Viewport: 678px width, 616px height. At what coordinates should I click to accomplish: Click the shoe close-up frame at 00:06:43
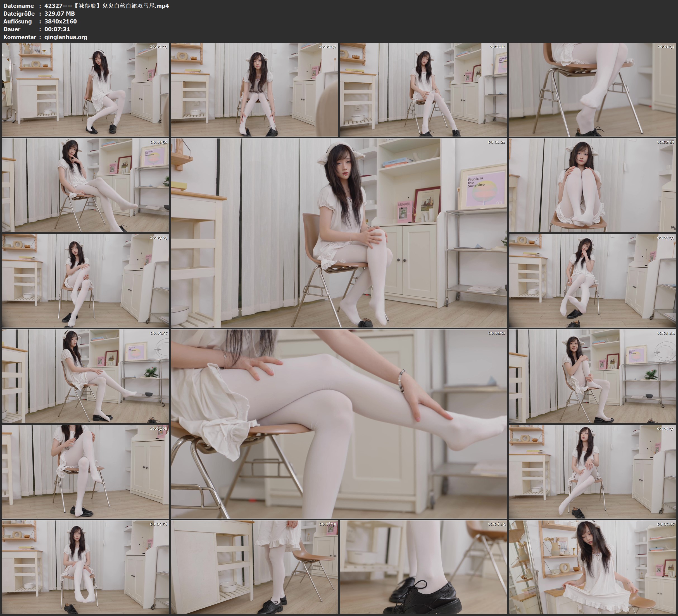pyautogui.click(x=423, y=567)
